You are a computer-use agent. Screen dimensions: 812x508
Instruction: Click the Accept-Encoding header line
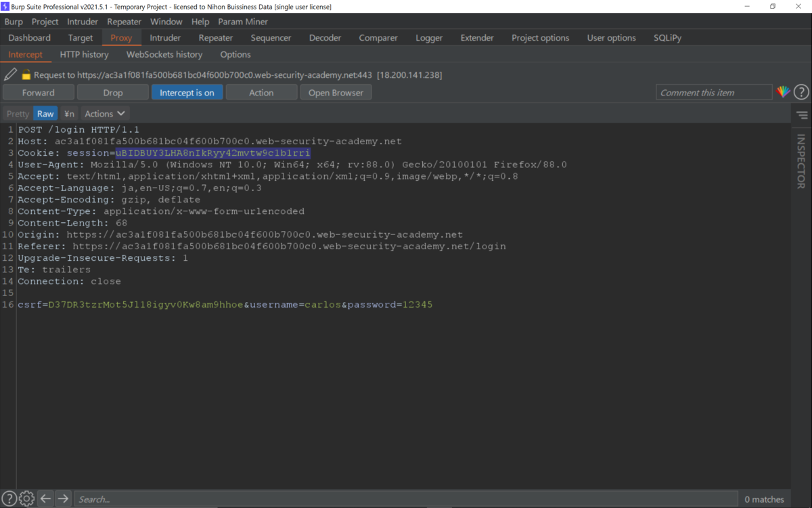point(109,200)
